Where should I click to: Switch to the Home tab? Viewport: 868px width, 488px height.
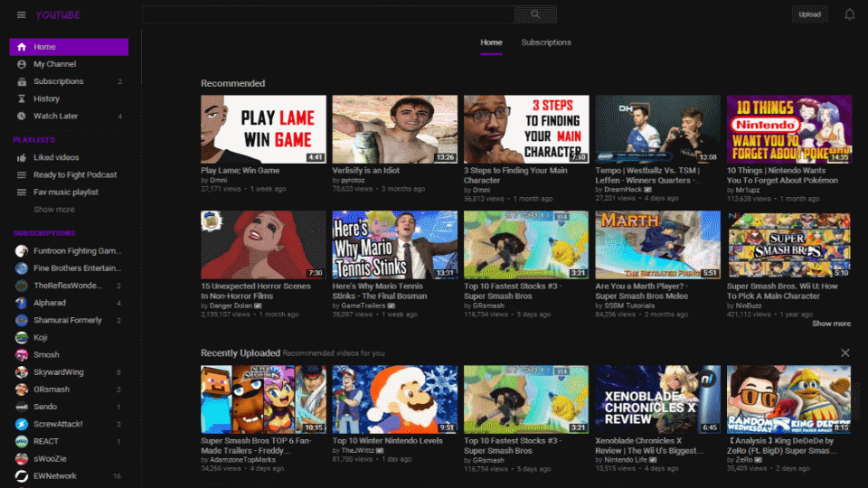(x=491, y=42)
